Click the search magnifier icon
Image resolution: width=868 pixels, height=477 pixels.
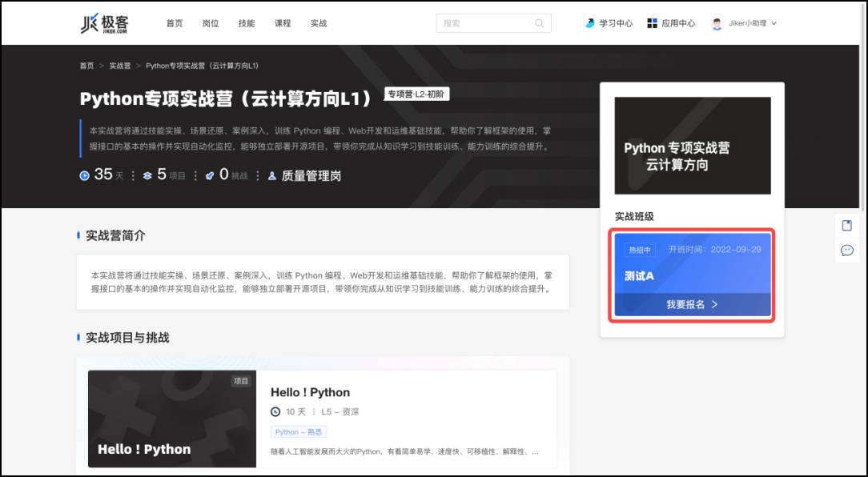(540, 23)
